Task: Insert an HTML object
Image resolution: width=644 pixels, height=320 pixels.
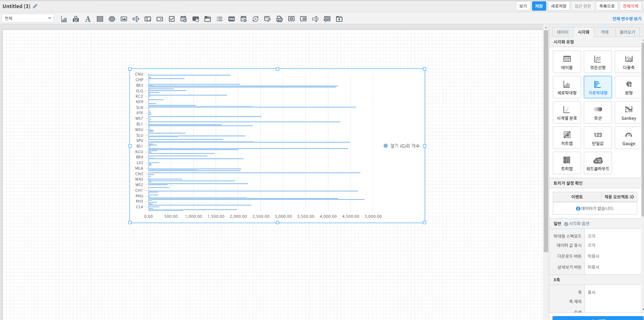Action: (279, 19)
